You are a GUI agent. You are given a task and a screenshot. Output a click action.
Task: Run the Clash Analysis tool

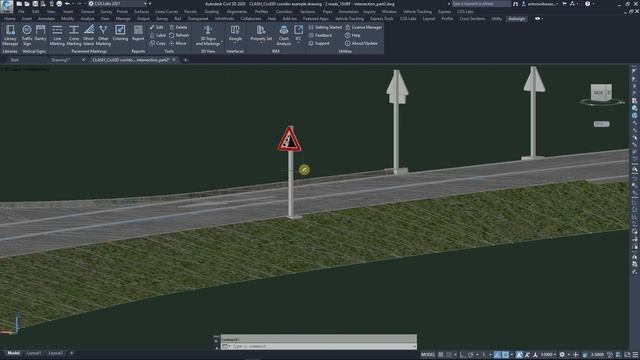(x=284, y=35)
